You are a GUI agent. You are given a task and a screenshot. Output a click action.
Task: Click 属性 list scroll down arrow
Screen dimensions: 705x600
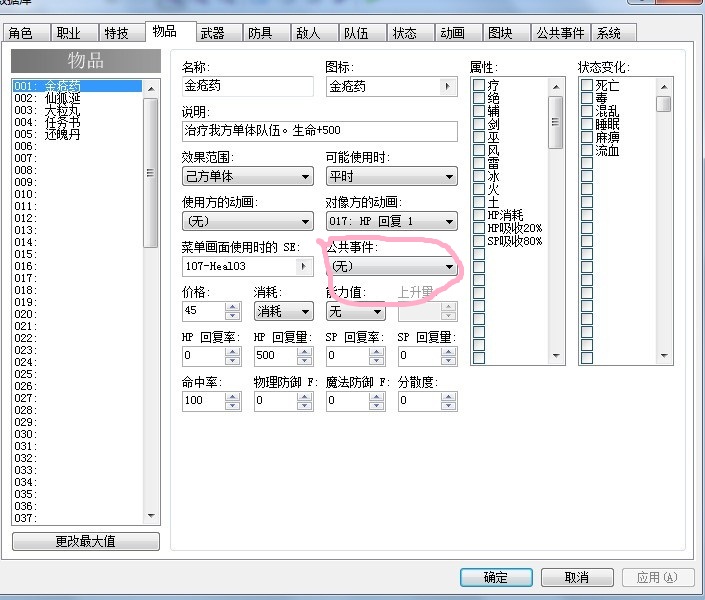(x=556, y=356)
